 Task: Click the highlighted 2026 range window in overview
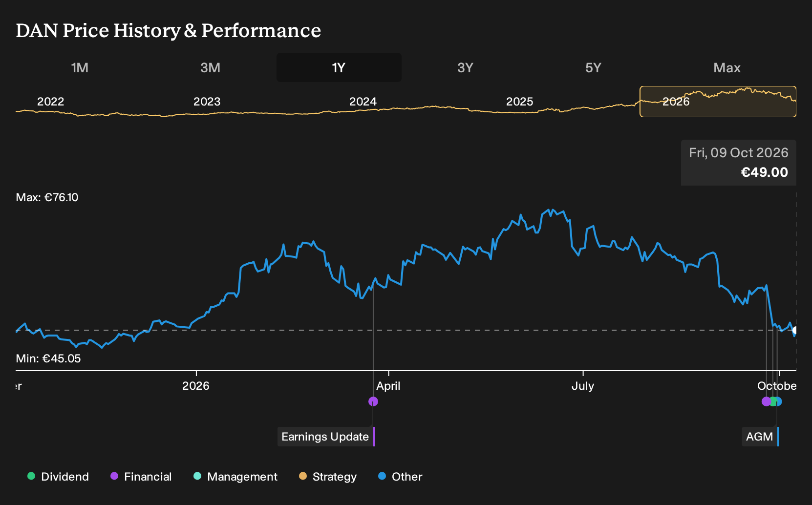pos(718,102)
